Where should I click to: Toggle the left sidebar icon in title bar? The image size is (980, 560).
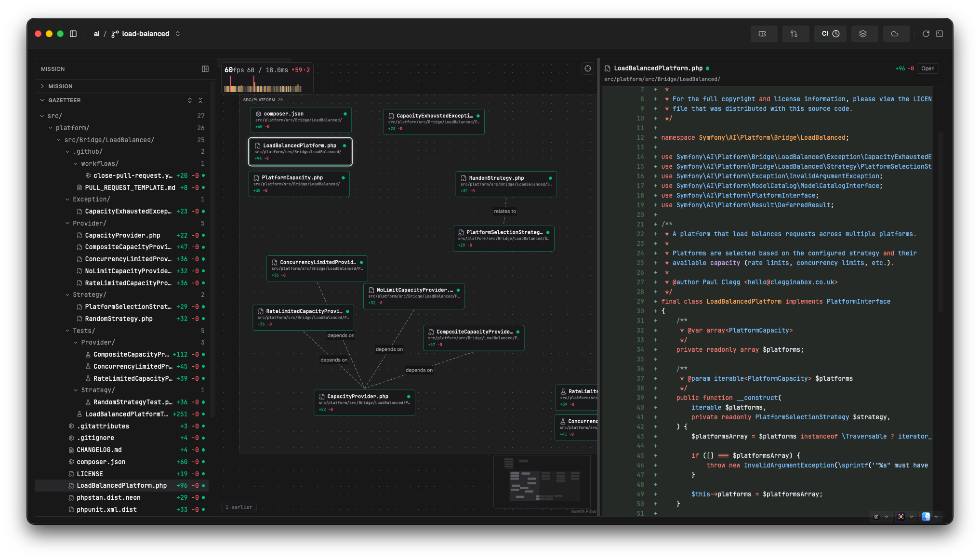(73, 34)
